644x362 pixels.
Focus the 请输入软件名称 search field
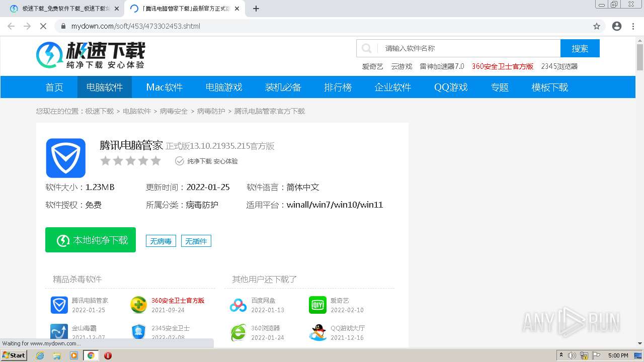point(469,48)
